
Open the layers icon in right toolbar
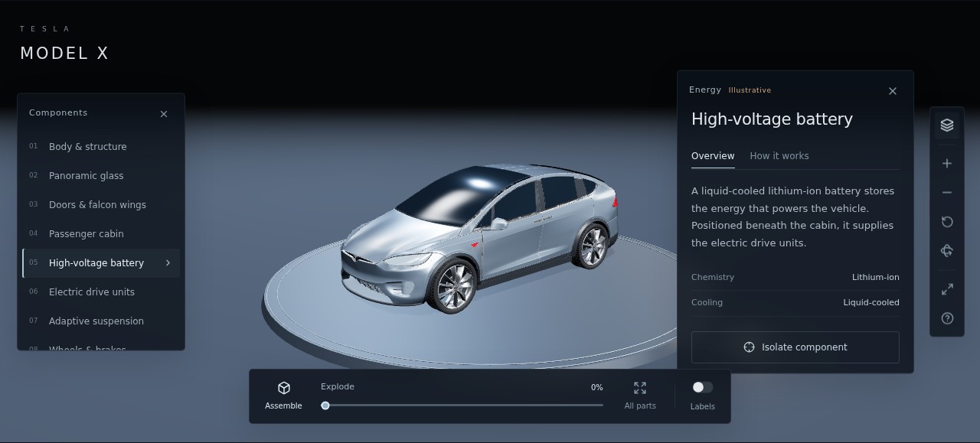point(947,125)
